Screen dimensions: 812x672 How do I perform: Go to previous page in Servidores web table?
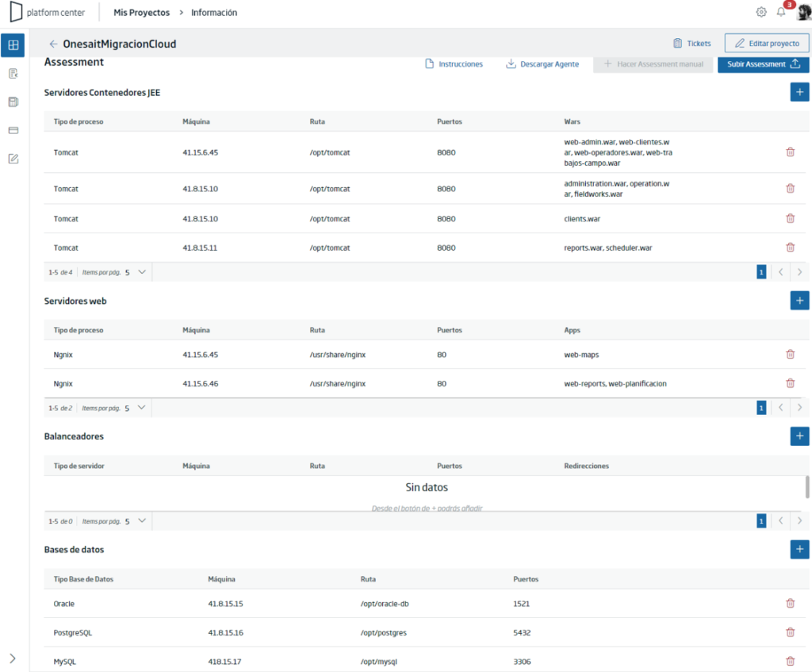point(780,408)
